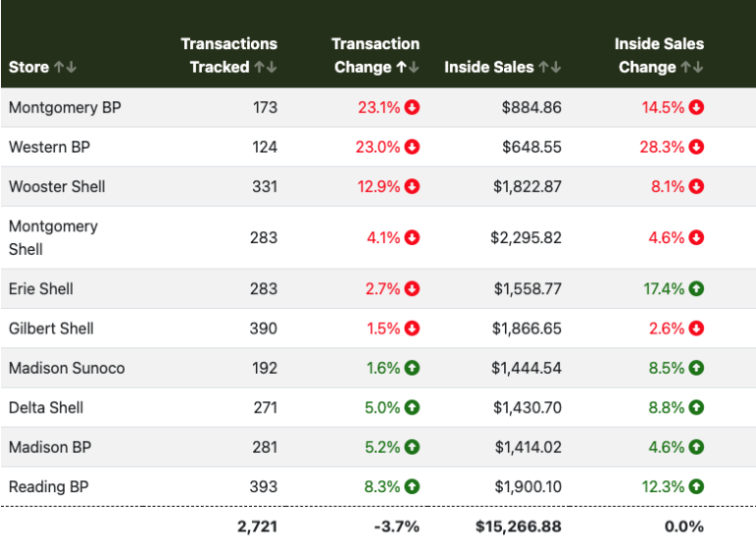Click Madison Sunoco green up arrow in Transaction Change

(411, 368)
